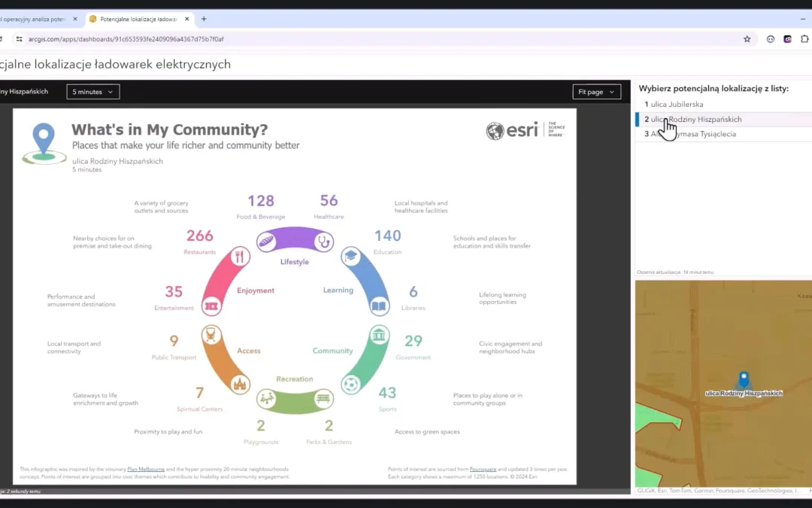
Task: Open the 5 minutes dropdown
Action: coord(93,92)
